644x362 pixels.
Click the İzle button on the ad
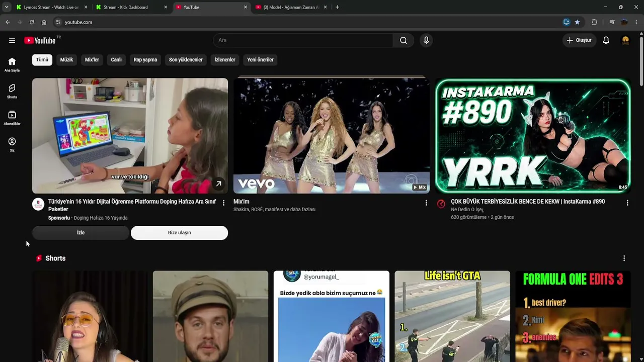tap(80, 233)
